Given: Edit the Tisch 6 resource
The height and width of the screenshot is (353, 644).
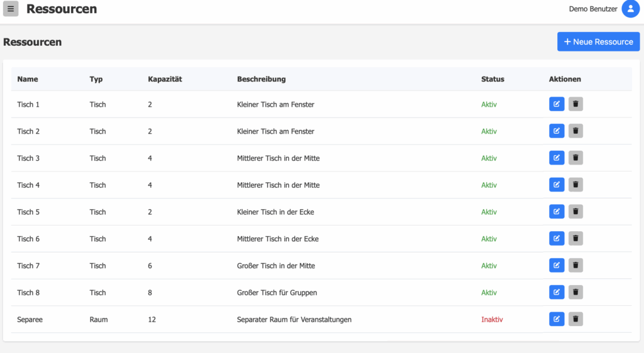Looking at the screenshot, I should click(x=557, y=239).
